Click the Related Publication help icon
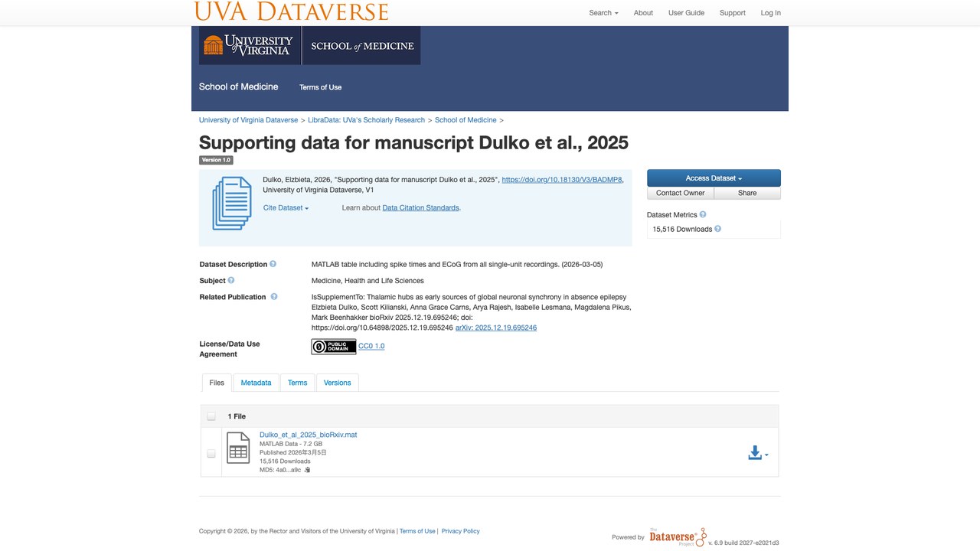This screenshot has width=980, height=551. click(274, 297)
